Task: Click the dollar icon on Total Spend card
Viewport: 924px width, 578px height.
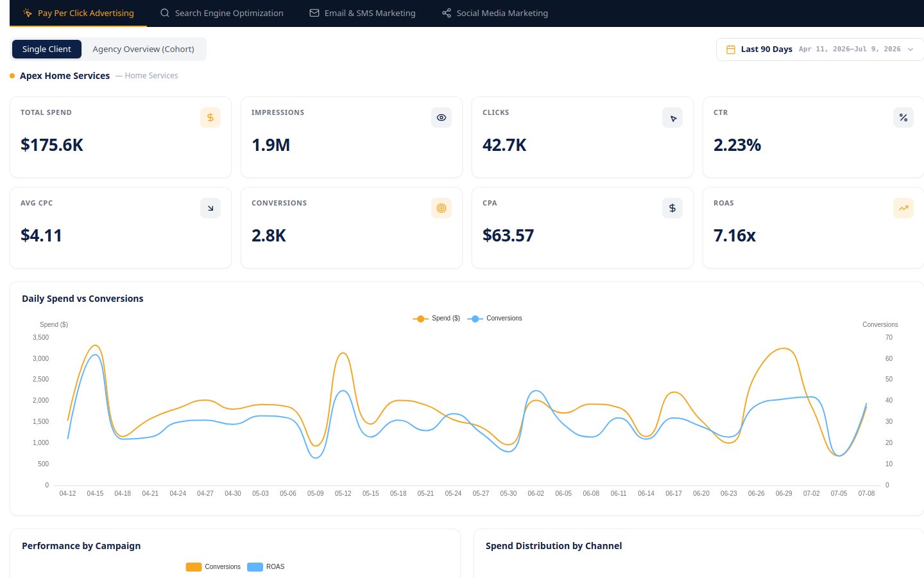Action: (210, 118)
